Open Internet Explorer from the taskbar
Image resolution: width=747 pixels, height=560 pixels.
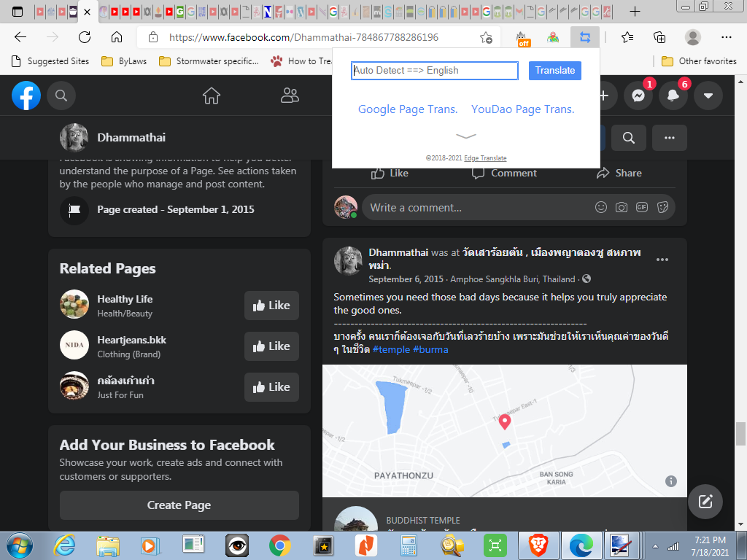tap(64, 545)
